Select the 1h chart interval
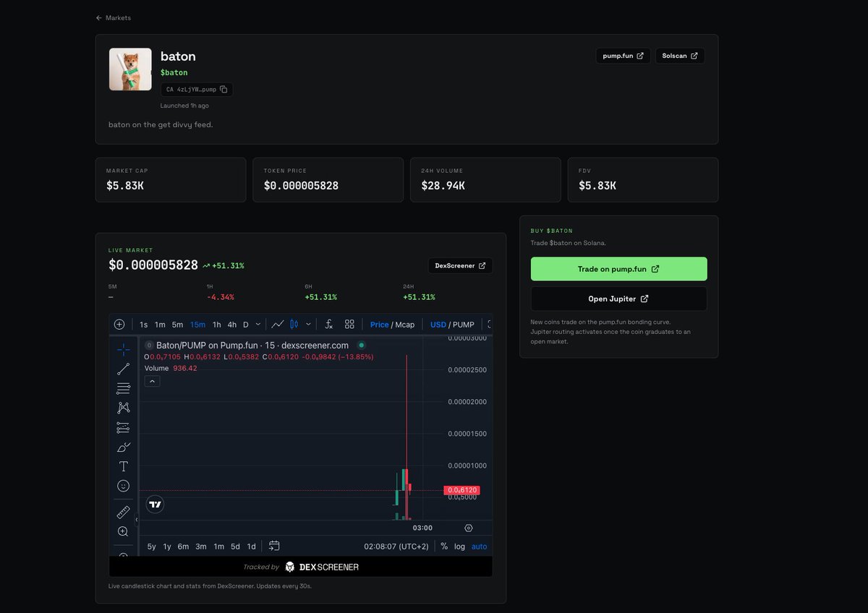The width and height of the screenshot is (868, 613). (216, 325)
